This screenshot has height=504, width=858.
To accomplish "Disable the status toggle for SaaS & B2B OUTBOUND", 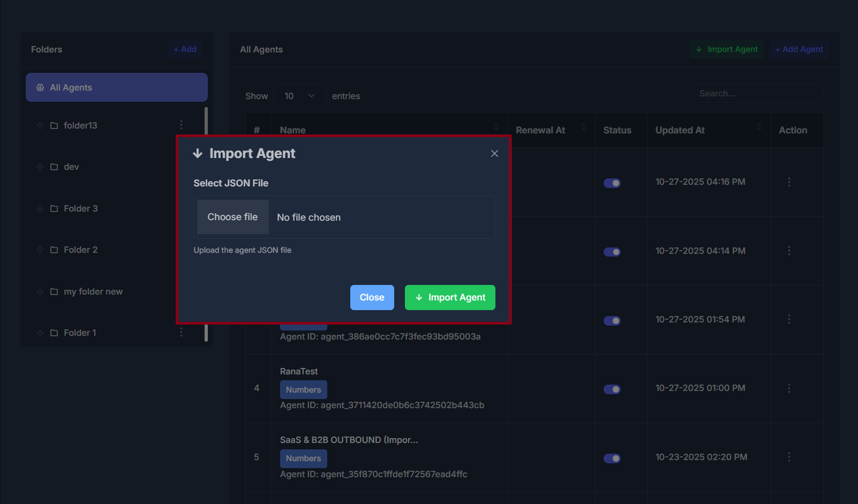I will pyautogui.click(x=612, y=458).
